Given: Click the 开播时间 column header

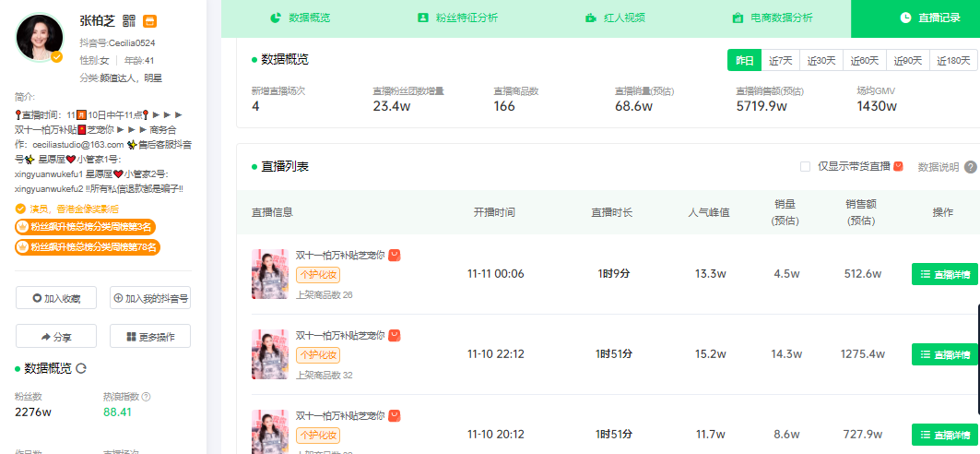Looking at the screenshot, I should (x=494, y=212).
